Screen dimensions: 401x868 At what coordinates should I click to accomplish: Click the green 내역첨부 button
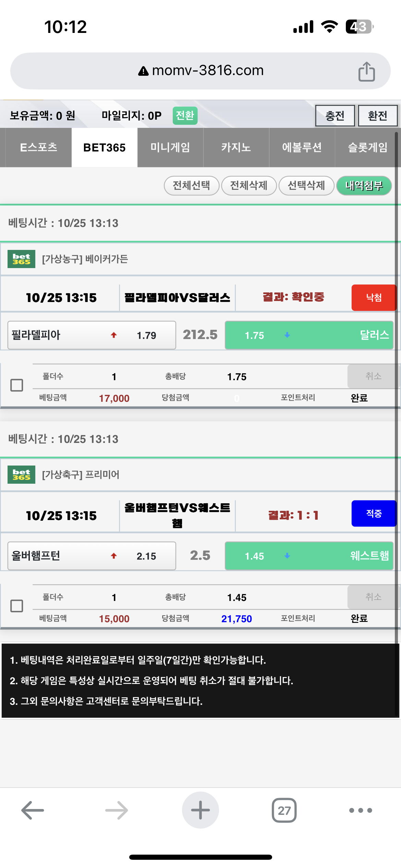pos(364,185)
